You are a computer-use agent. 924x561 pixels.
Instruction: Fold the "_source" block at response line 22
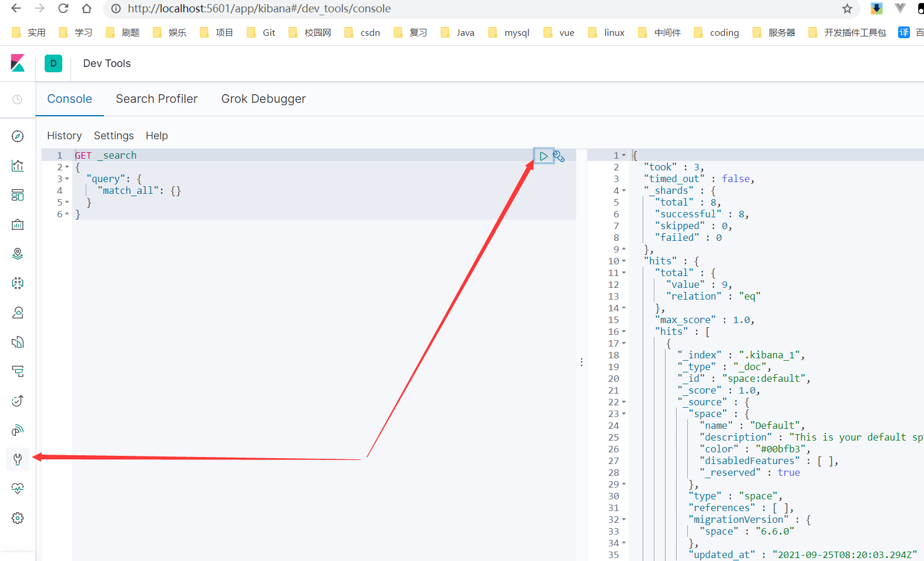(x=624, y=402)
